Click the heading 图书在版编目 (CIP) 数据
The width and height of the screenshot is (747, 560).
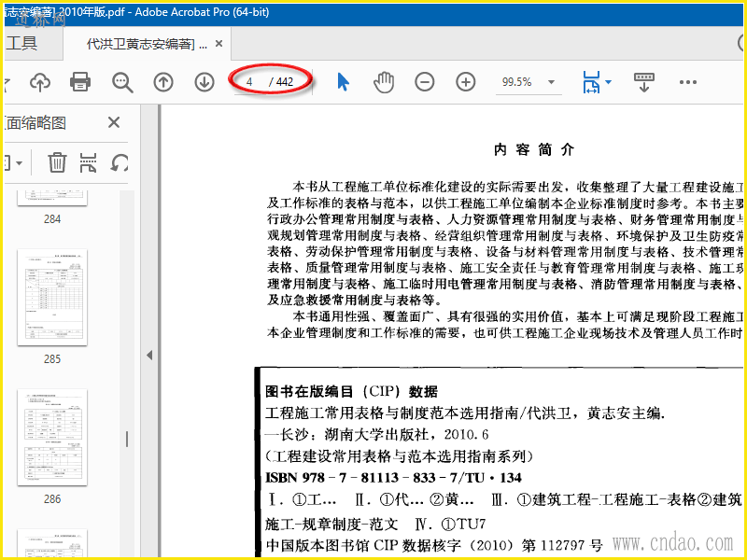tap(352, 392)
